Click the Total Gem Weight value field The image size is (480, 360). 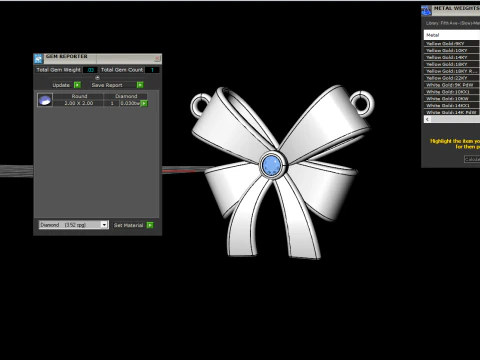pos(90,70)
